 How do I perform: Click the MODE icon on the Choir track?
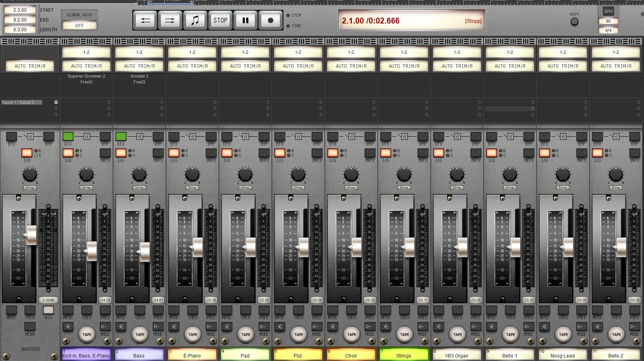click(x=369, y=327)
